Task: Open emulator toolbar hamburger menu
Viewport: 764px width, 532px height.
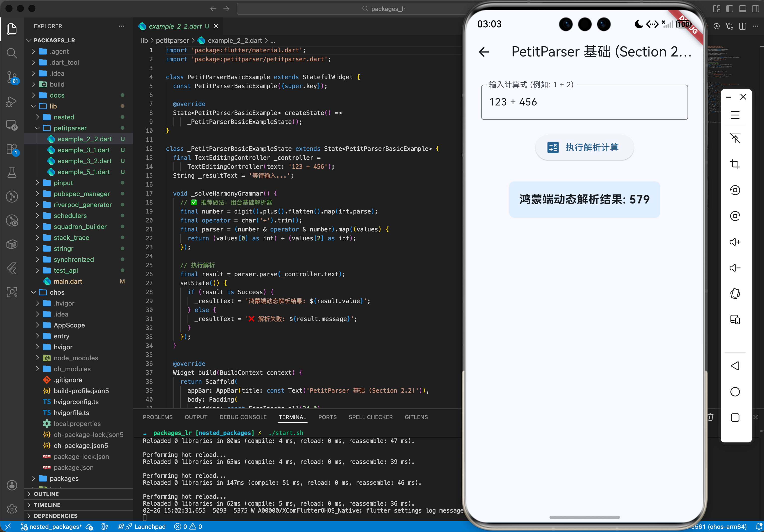Action: tap(735, 115)
